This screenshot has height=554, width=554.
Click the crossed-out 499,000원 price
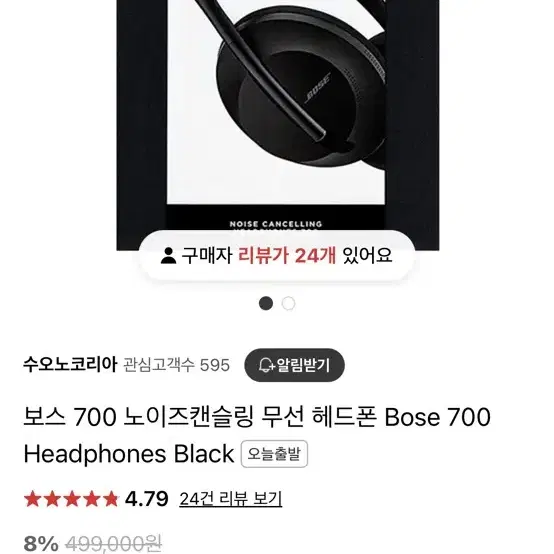114,543
